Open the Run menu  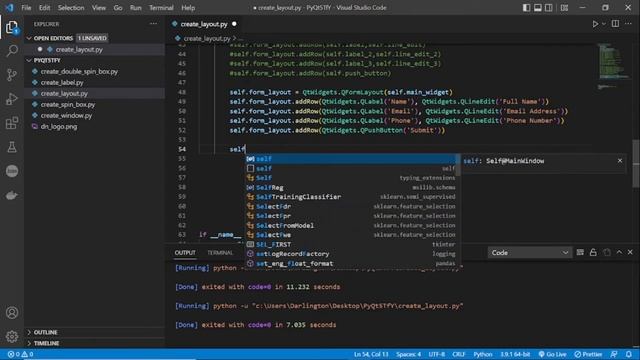[x=136, y=8]
